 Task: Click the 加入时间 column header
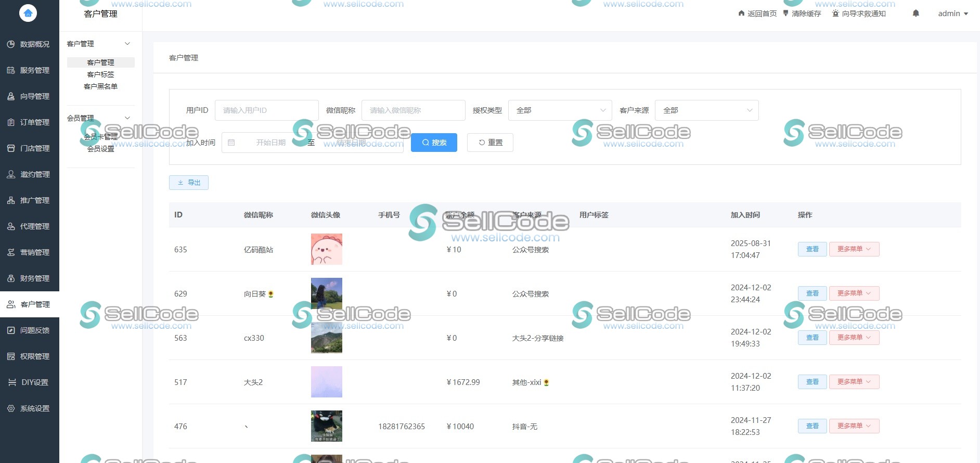745,215
